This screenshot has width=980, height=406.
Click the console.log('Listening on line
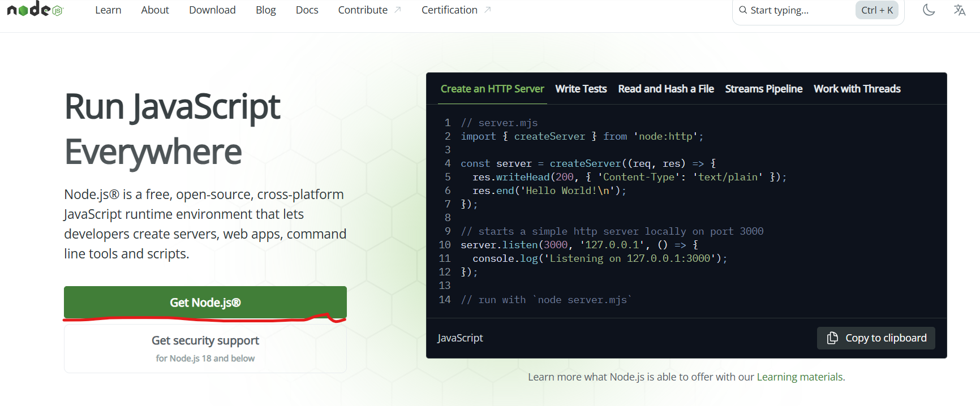600,258
